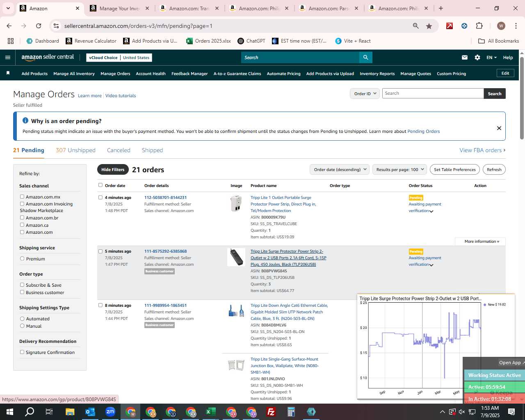
Task: Click the orders Refresh button
Action: pyautogui.click(x=494, y=169)
